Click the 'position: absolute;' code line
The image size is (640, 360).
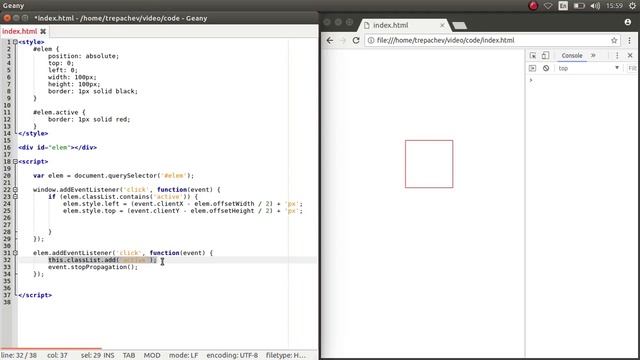click(x=83, y=56)
